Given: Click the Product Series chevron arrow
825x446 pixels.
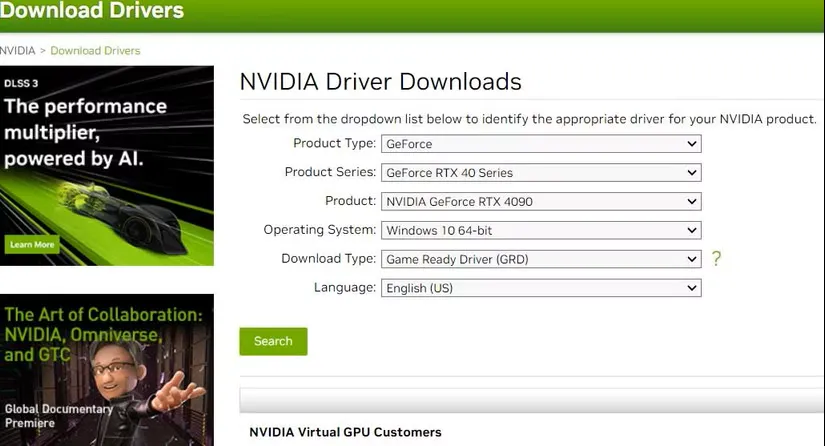Looking at the screenshot, I should (691, 173).
